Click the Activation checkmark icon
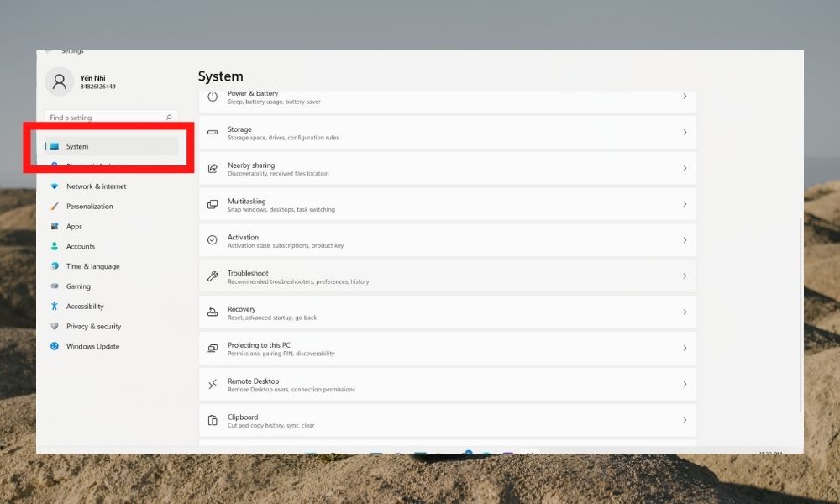Screen dimensions: 840x504 [212, 240]
